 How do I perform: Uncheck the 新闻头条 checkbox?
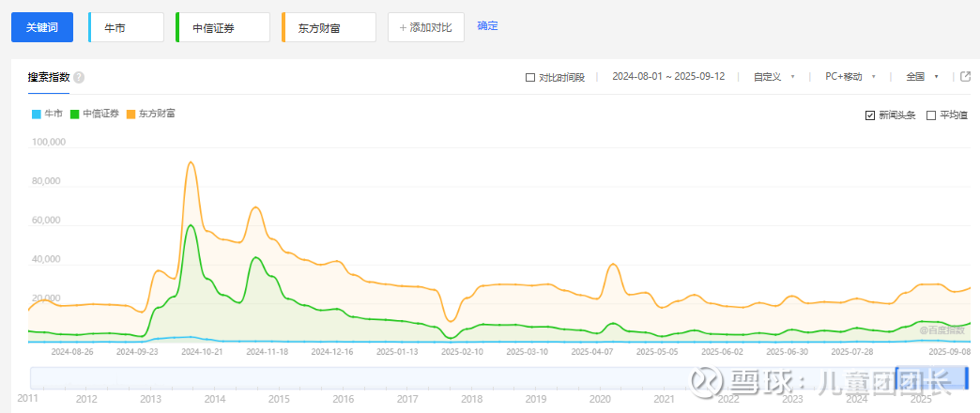[870, 115]
